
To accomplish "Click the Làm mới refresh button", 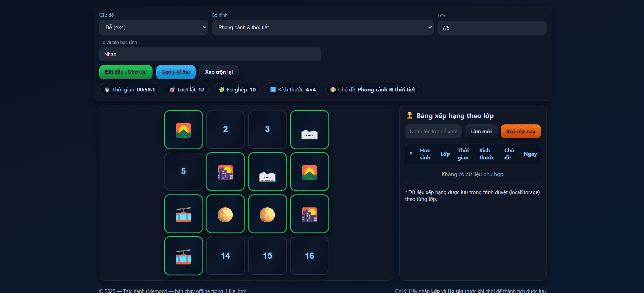I will (x=481, y=132).
